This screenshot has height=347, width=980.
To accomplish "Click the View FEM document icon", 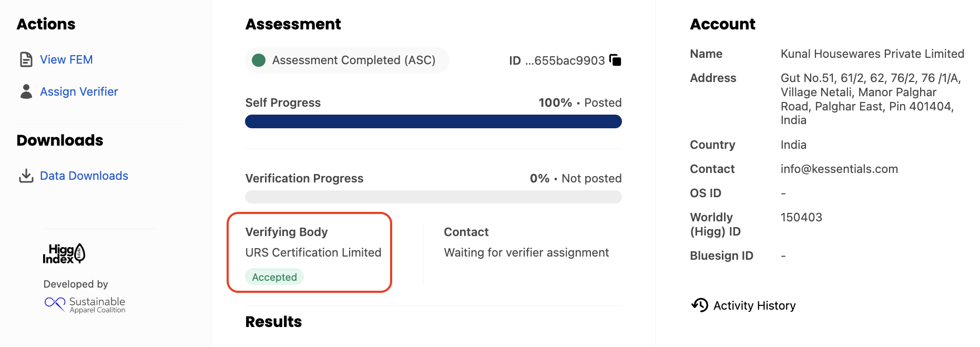I will click(26, 59).
